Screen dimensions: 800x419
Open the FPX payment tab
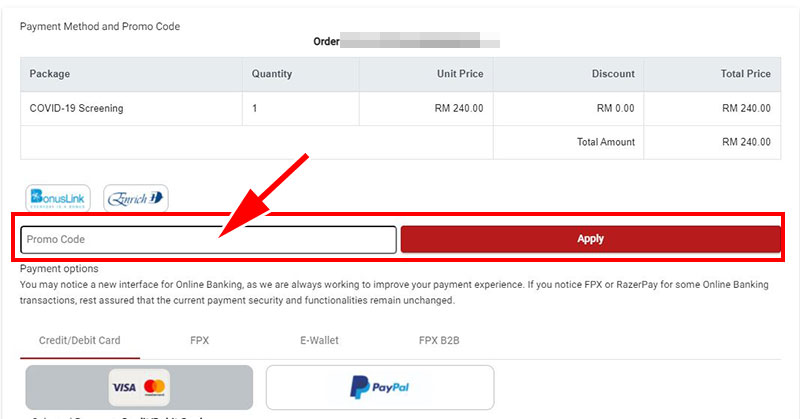coord(199,340)
